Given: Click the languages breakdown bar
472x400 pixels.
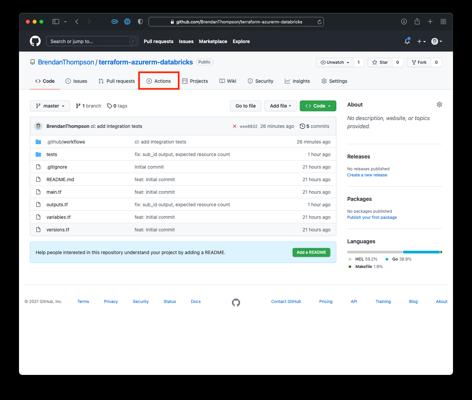Looking at the screenshot, I should coord(395,252).
